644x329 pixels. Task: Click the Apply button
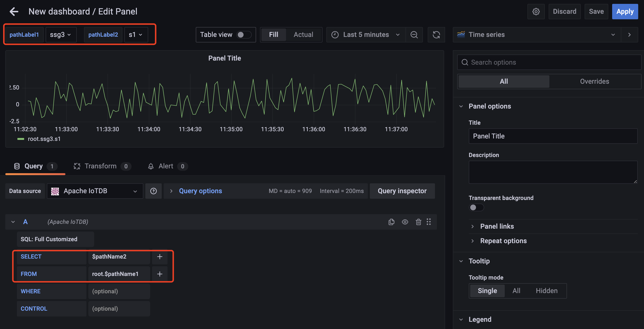(624, 12)
